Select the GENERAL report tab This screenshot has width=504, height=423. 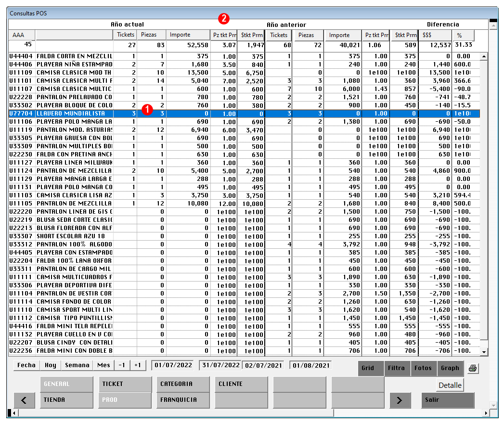click(x=66, y=384)
